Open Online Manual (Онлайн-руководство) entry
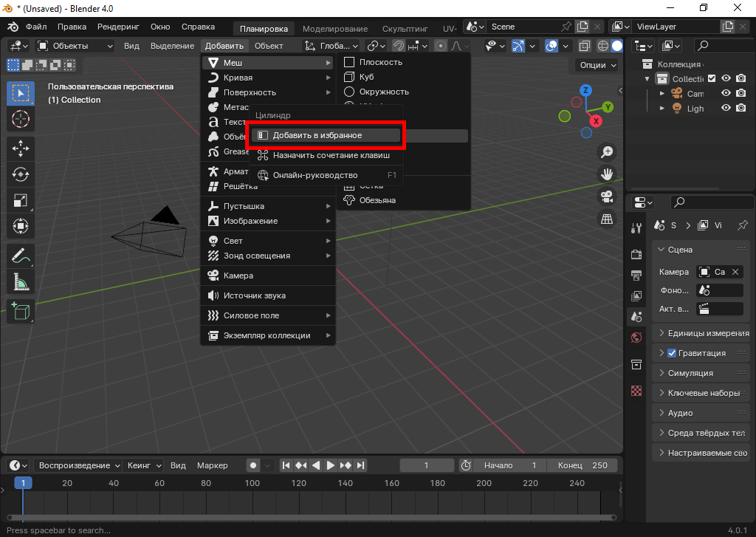This screenshot has width=756, height=537. (315, 175)
